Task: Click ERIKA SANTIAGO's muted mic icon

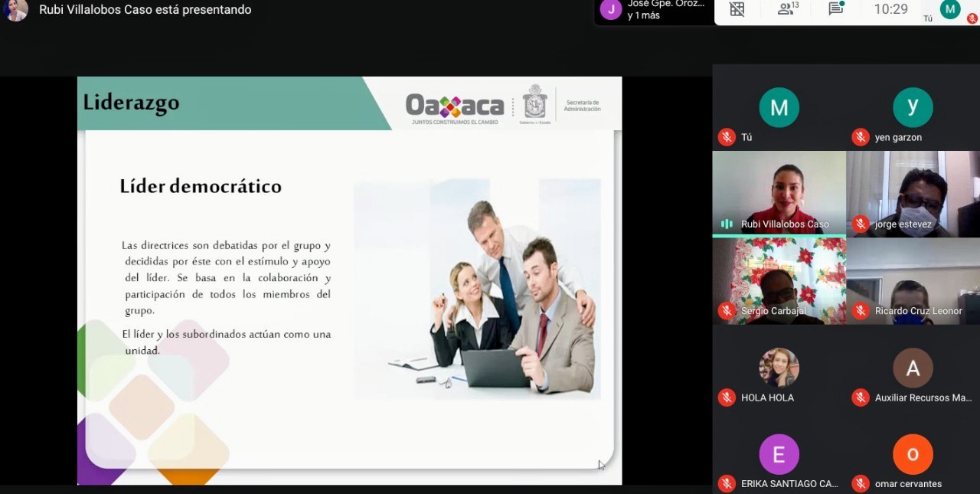Action: (727, 483)
